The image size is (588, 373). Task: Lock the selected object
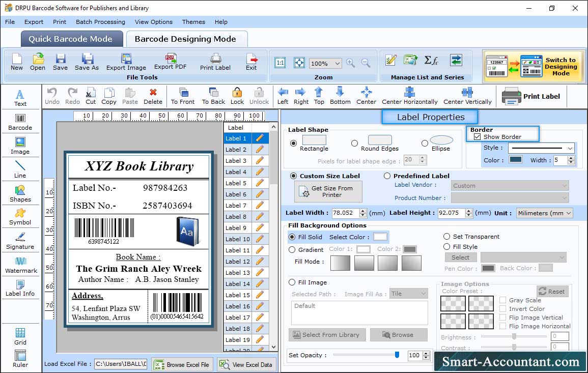tap(237, 96)
